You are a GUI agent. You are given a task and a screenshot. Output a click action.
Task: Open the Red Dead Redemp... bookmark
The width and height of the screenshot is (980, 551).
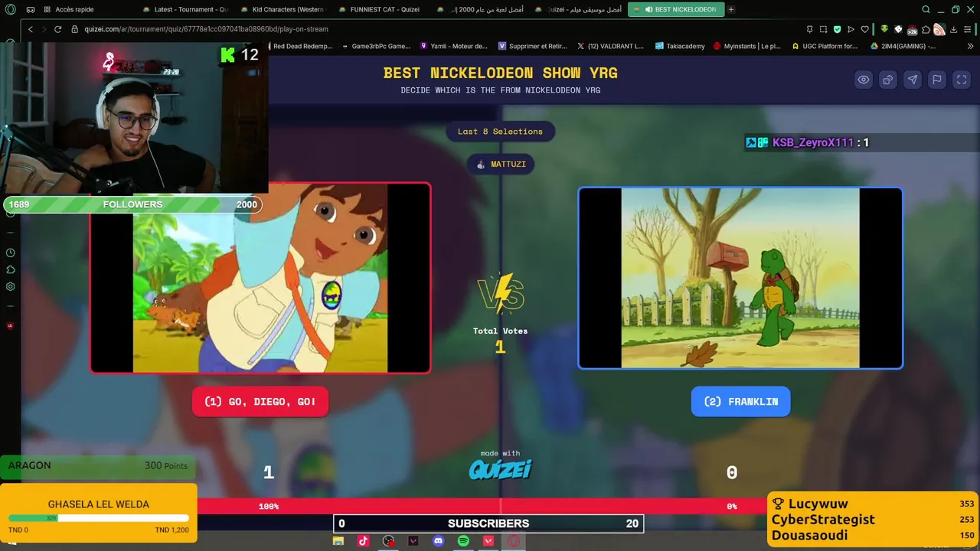coord(299,46)
